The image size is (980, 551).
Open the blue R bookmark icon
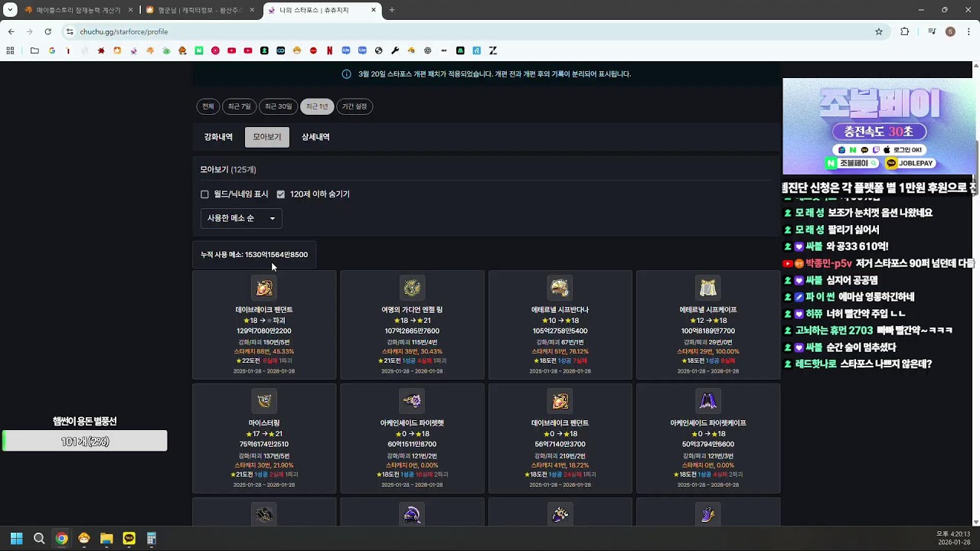(x=476, y=51)
